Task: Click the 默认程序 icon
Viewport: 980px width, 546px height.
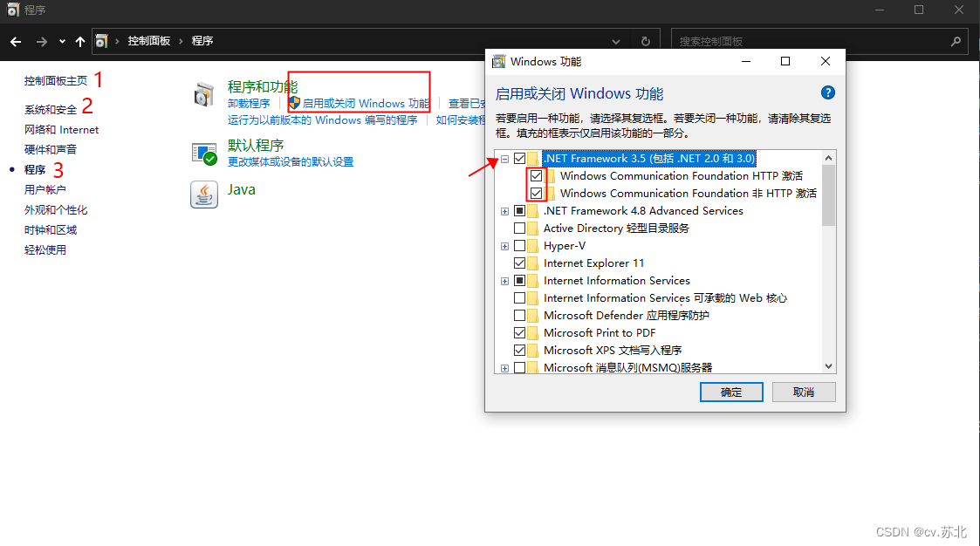Action: (204, 154)
